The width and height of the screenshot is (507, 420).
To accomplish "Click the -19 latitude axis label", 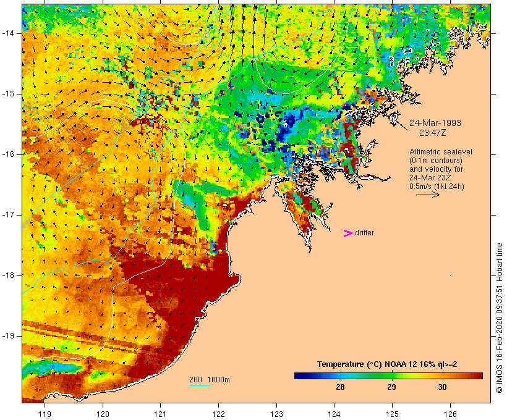I will point(8,337).
